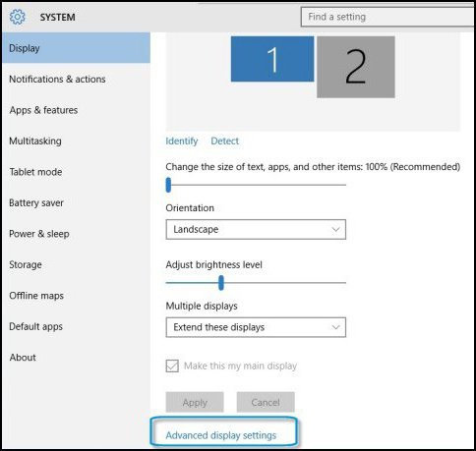Open the Orientation Landscape dropdown
476x451 pixels.
[256, 229]
